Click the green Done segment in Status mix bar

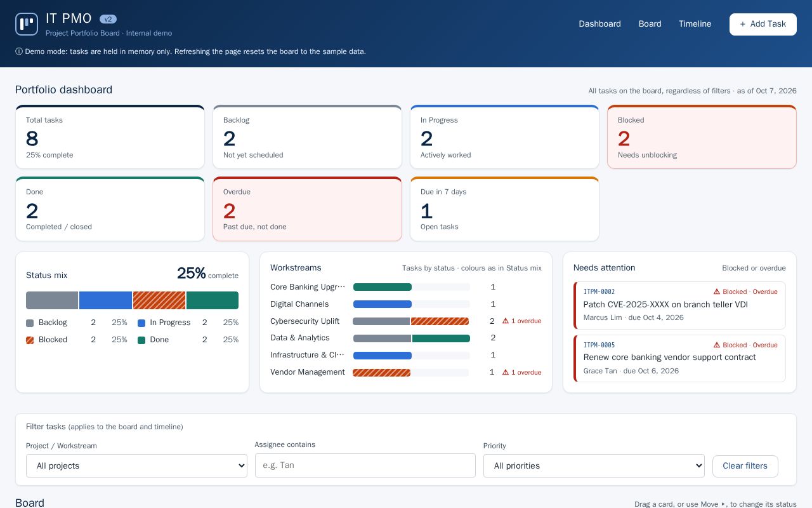point(213,300)
